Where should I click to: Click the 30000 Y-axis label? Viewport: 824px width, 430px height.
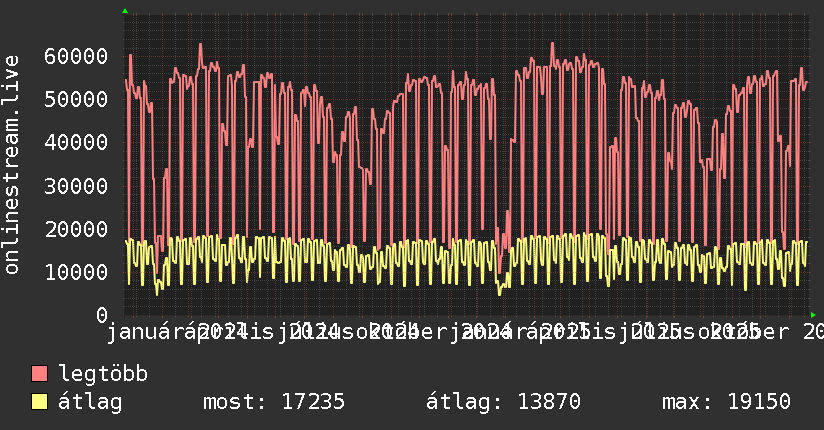point(76,186)
